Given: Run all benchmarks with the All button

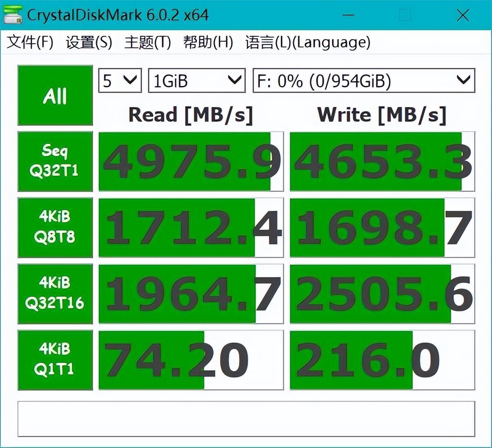Looking at the screenshot, I should click(55, 95).
